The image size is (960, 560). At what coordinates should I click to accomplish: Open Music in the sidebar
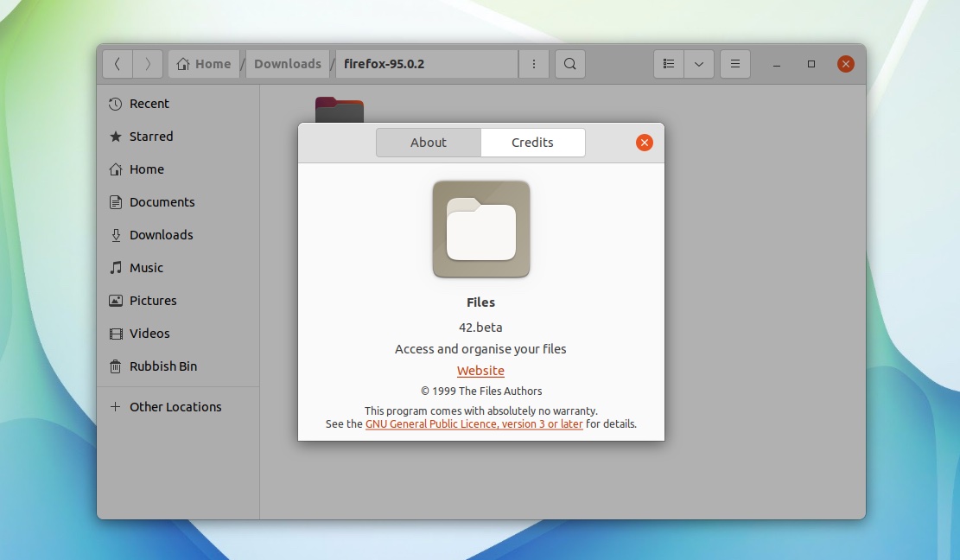[178, 268]
